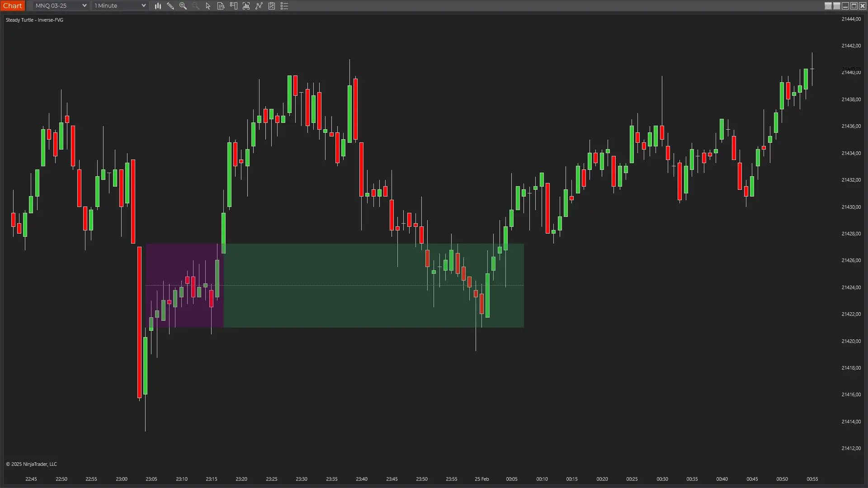Click the candlestick bar type icon
868x488 pixels.
click(x=158, y=6)
